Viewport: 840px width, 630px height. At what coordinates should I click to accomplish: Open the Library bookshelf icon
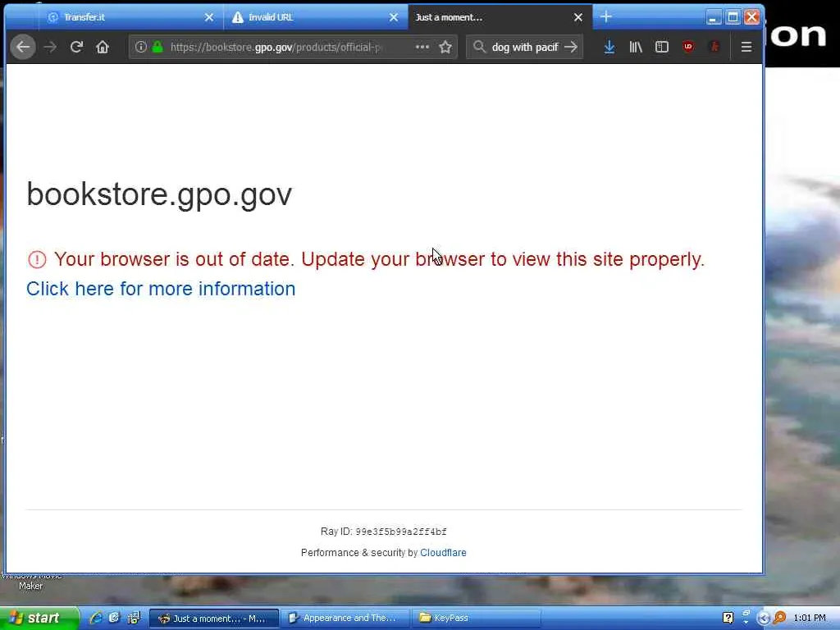tap(636, 47)
